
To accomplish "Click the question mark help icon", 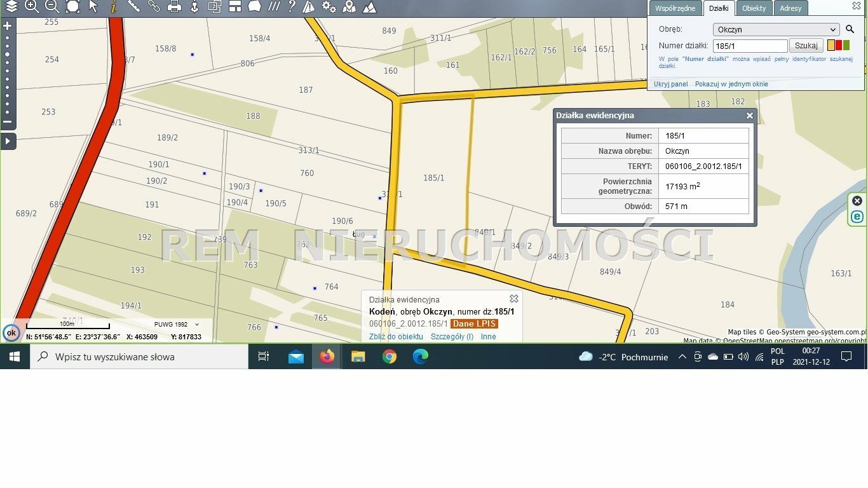I will click(291, 6).
